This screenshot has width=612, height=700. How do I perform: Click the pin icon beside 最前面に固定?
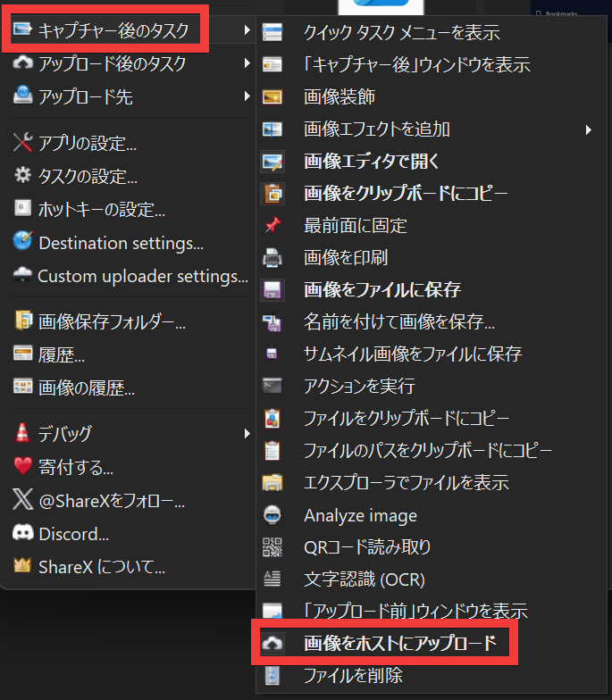[272, 226]
